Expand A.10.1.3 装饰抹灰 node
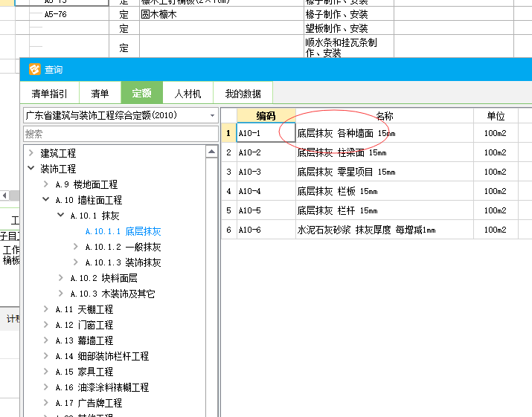532x417 pixels. 76,262
